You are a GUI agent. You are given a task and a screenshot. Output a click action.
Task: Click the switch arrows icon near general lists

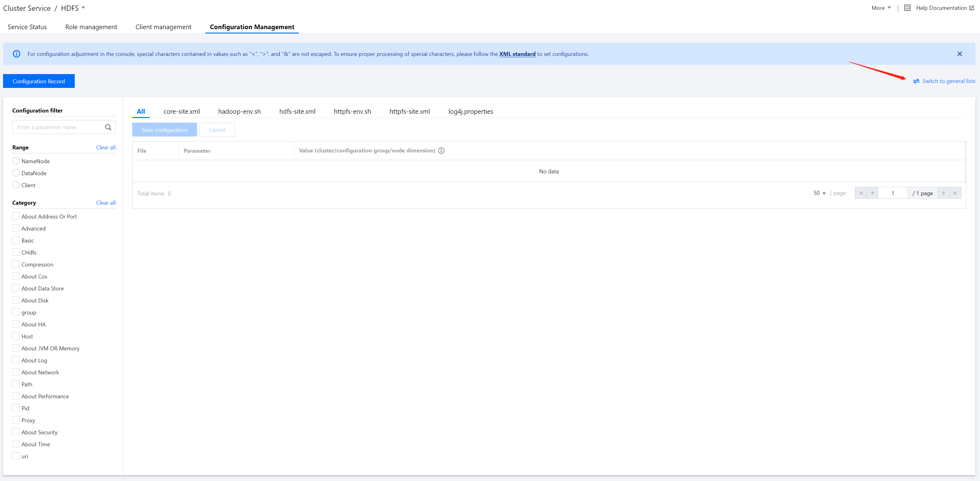pyautogui.click(x=916, y=81)
